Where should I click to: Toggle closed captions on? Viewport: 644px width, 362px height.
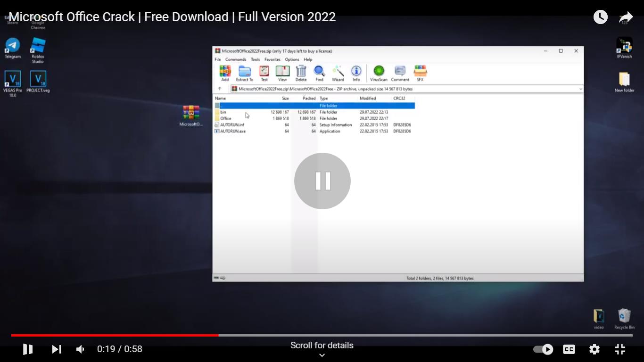(569, 349)
